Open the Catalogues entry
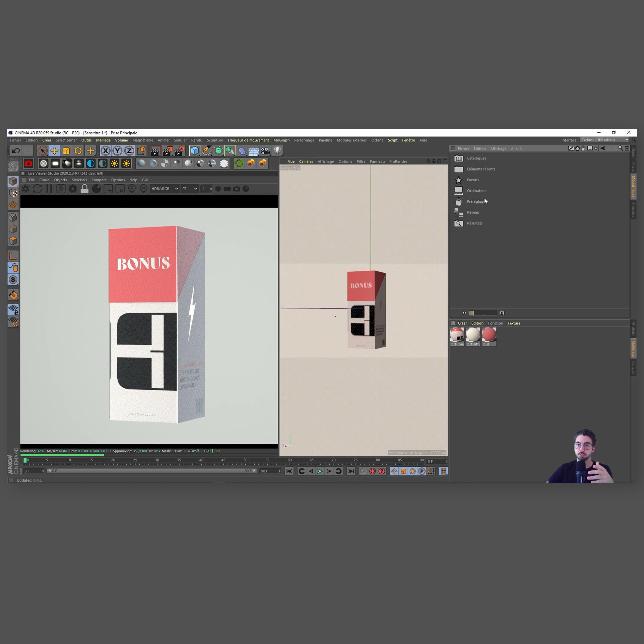644x644 pixels. 476,158
